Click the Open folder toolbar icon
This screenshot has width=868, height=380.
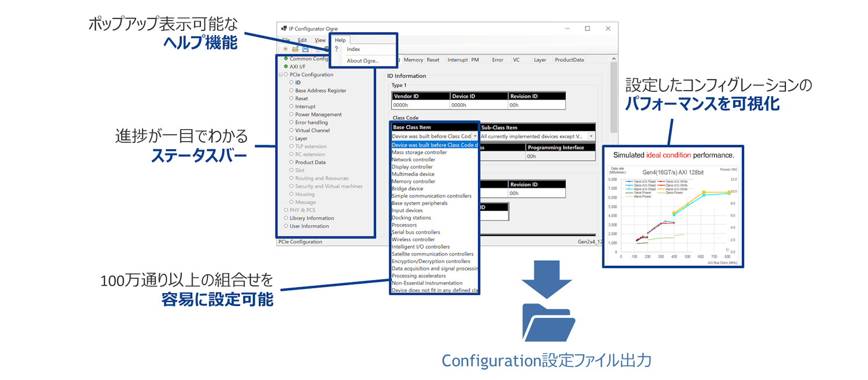pos(295,49)
